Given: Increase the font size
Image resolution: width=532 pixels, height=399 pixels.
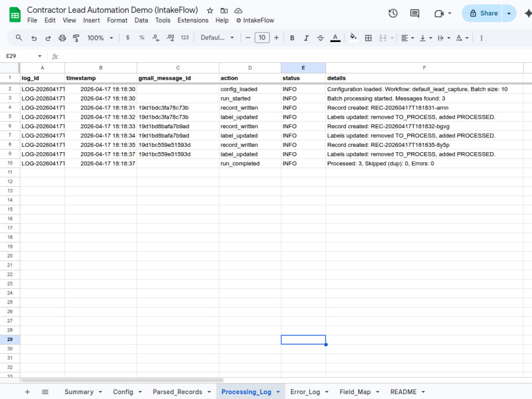Looking at the screenshot, I should (276, 38).
